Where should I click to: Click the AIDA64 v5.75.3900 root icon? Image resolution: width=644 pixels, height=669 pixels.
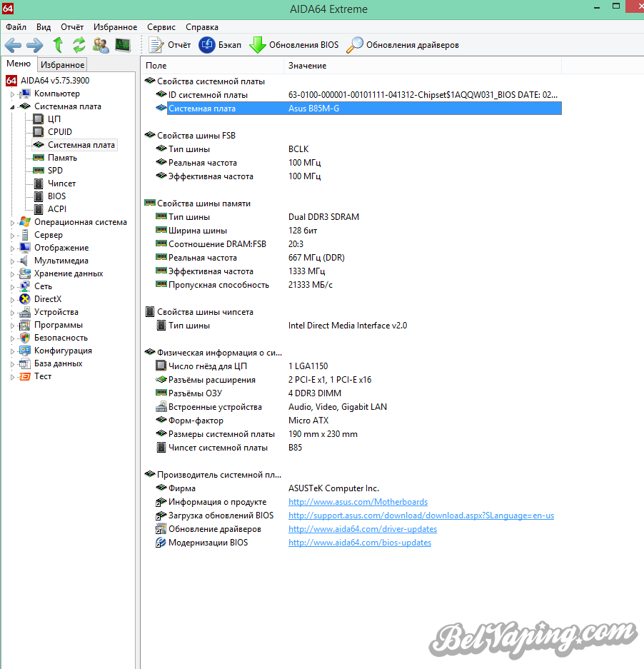pyautogui.click(x=11, y=80)
